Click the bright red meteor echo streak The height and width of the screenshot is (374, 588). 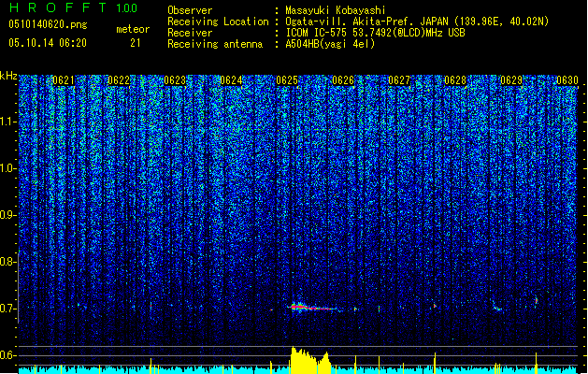[312, 308]
